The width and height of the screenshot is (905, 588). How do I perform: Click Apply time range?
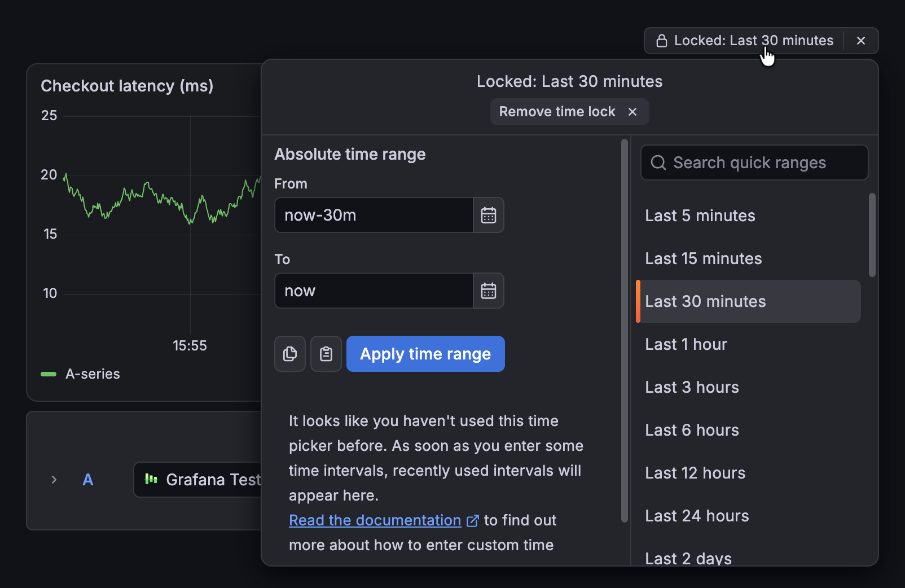click(425, 354)
